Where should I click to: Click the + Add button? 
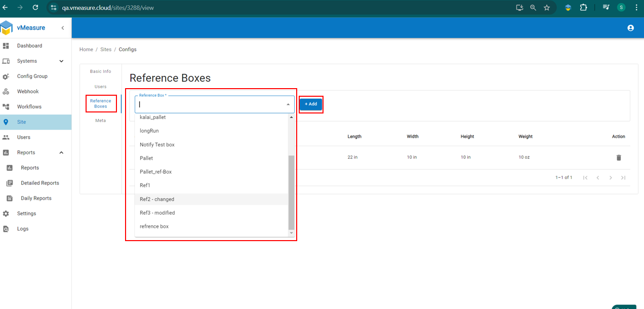coord(311,104)
